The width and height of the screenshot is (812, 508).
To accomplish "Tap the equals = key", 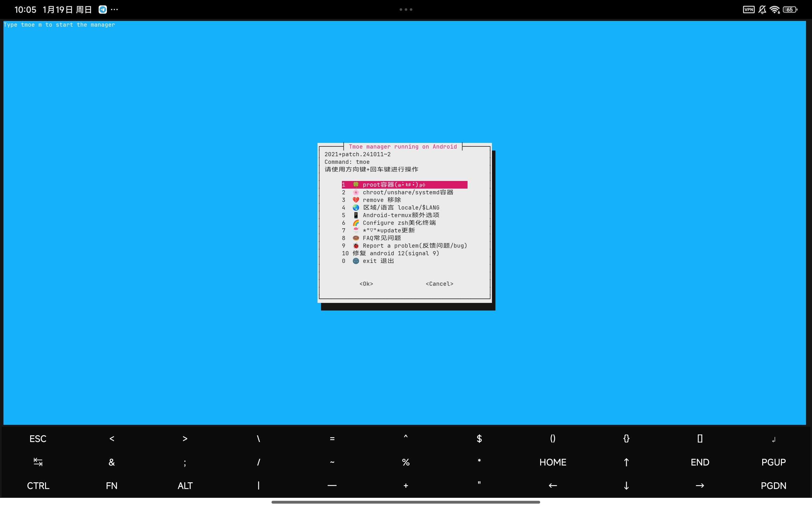I will point(332,439).
